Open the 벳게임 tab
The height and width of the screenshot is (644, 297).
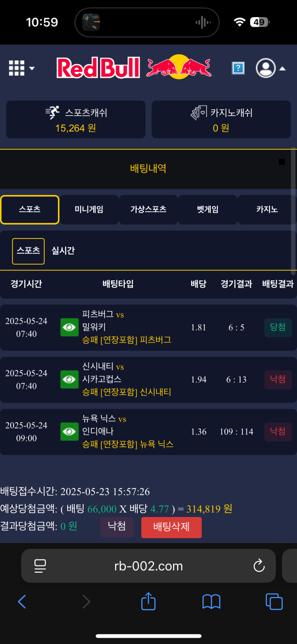[x=208, y=209]
